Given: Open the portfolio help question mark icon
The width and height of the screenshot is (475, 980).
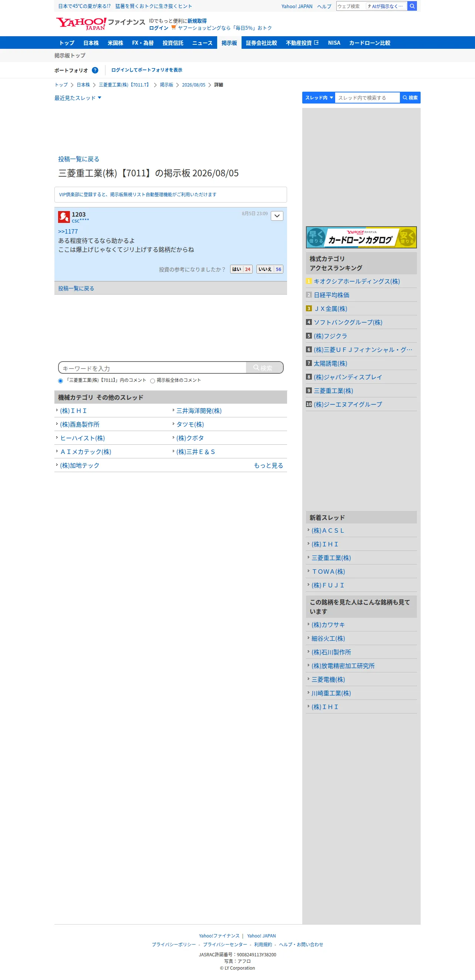Looking at the screenshot, I should 95,70.
